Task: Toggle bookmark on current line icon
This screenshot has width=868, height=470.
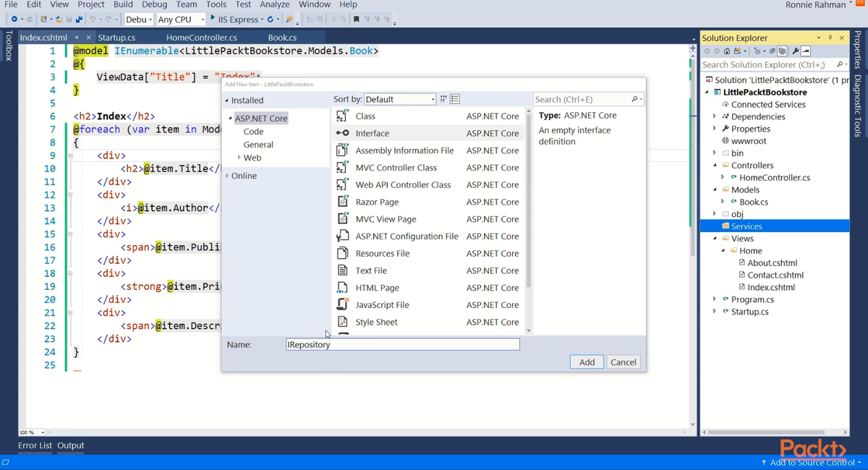Action: click(x=357, y=20)
